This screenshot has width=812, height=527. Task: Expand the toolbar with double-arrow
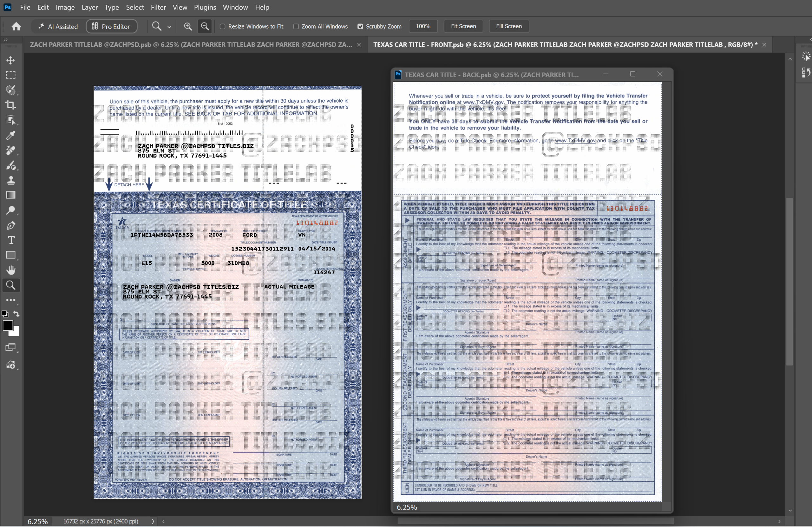click(x=5, y=40)
